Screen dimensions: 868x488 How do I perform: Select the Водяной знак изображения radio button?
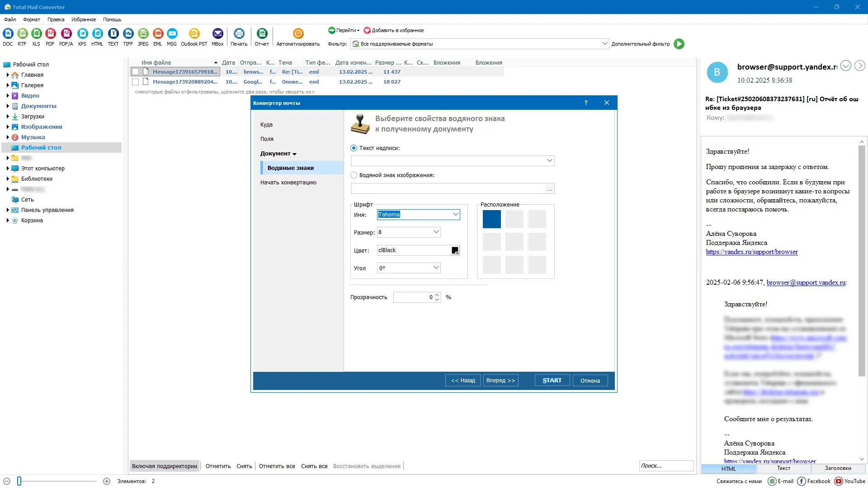pos(354,175)
